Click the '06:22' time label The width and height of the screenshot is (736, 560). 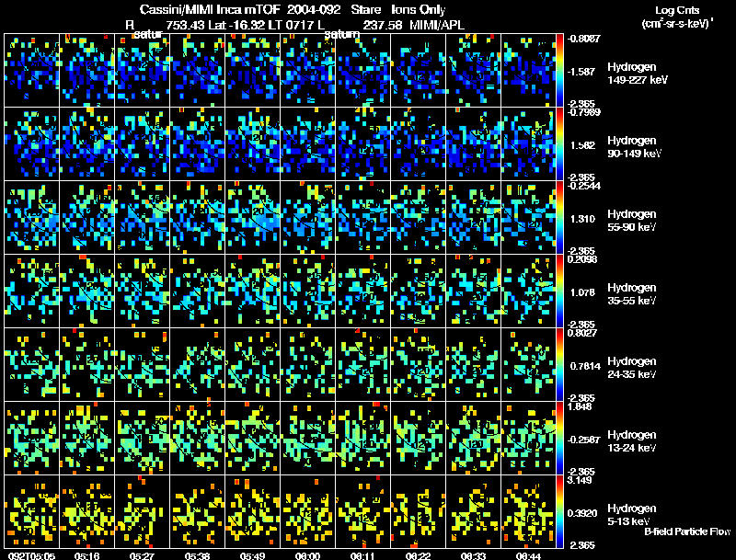click(x=418, y=555)
